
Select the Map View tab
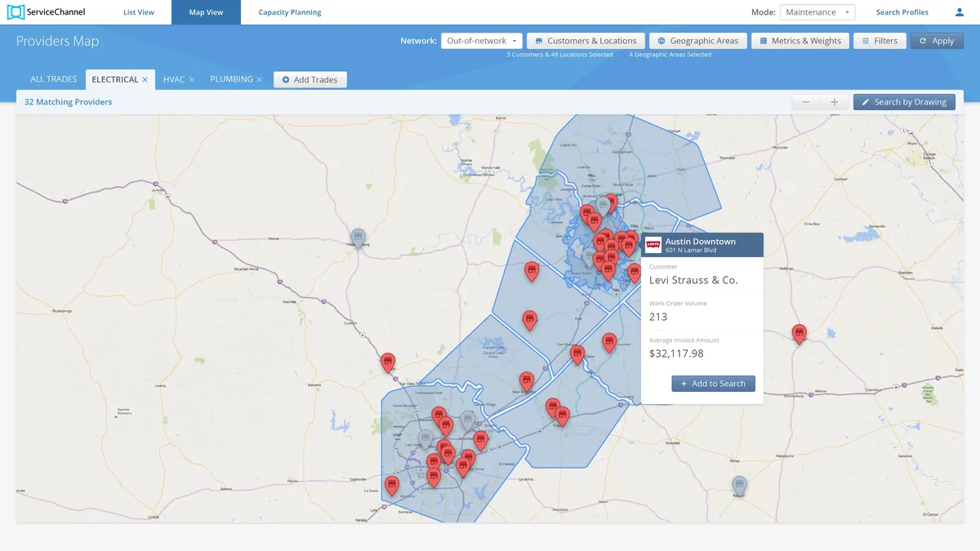coord(206,12)
